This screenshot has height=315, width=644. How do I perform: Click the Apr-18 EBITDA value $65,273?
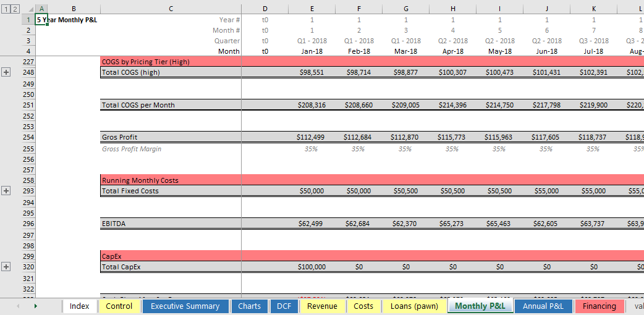point(452,224)
